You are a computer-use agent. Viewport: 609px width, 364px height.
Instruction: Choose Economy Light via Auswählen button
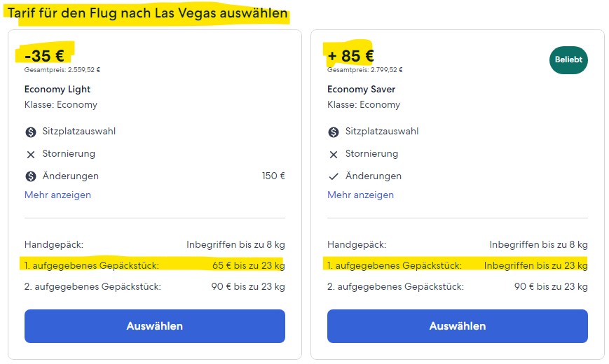coord(155,326)
